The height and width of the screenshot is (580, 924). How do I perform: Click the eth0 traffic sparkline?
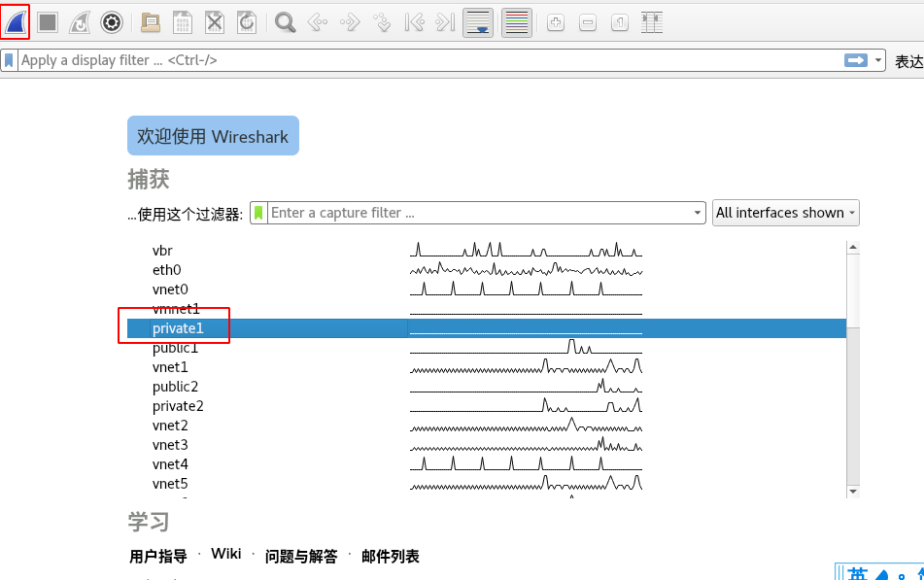[x=526, y=270]
